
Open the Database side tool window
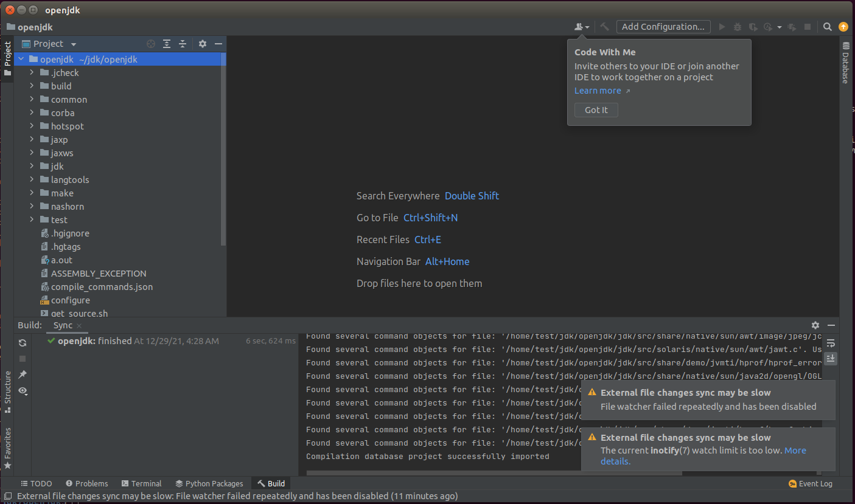pos(846,63)
